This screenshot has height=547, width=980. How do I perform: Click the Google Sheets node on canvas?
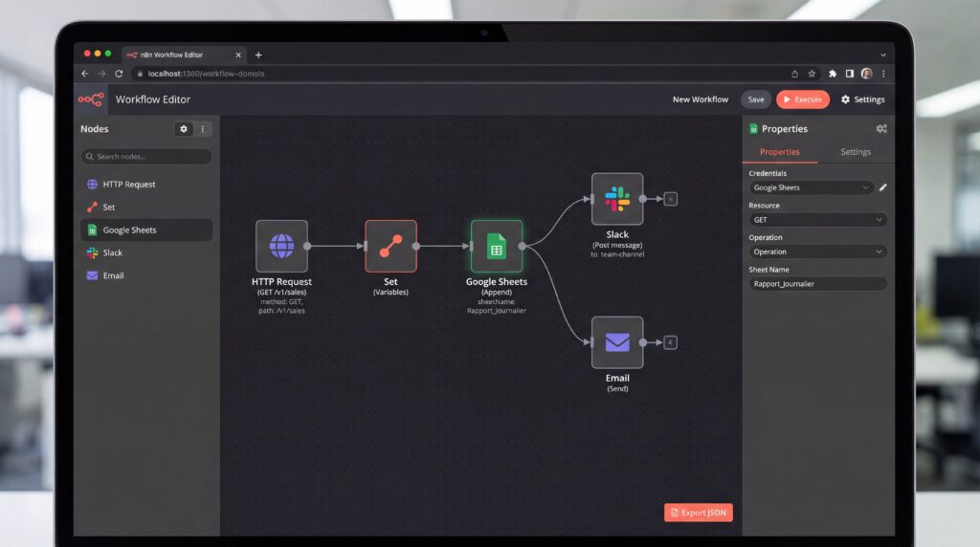pyautogui.click(x=497, y=246)
